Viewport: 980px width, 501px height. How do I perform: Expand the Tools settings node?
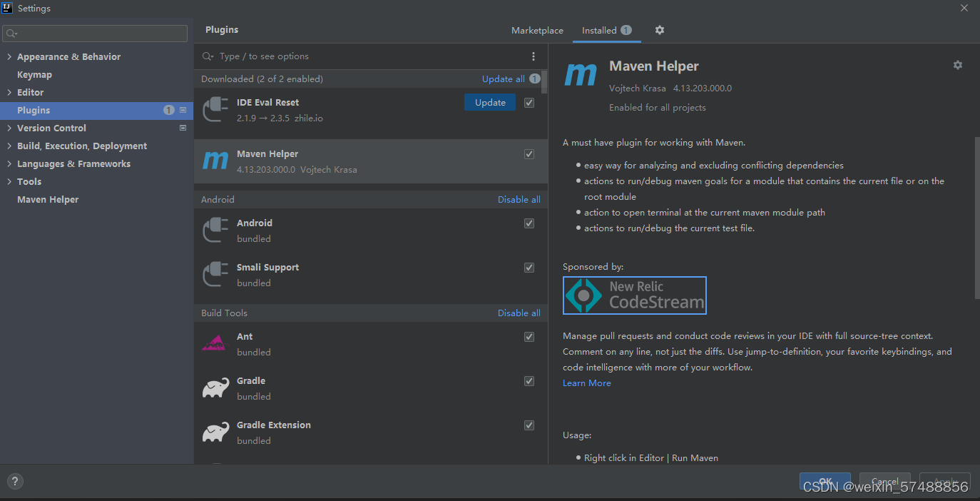point(9,181)
